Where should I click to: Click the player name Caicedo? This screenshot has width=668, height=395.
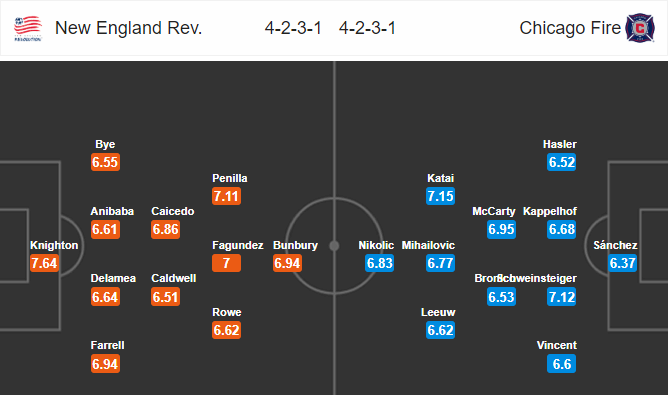pyautogui.click(x=173, y=211)
